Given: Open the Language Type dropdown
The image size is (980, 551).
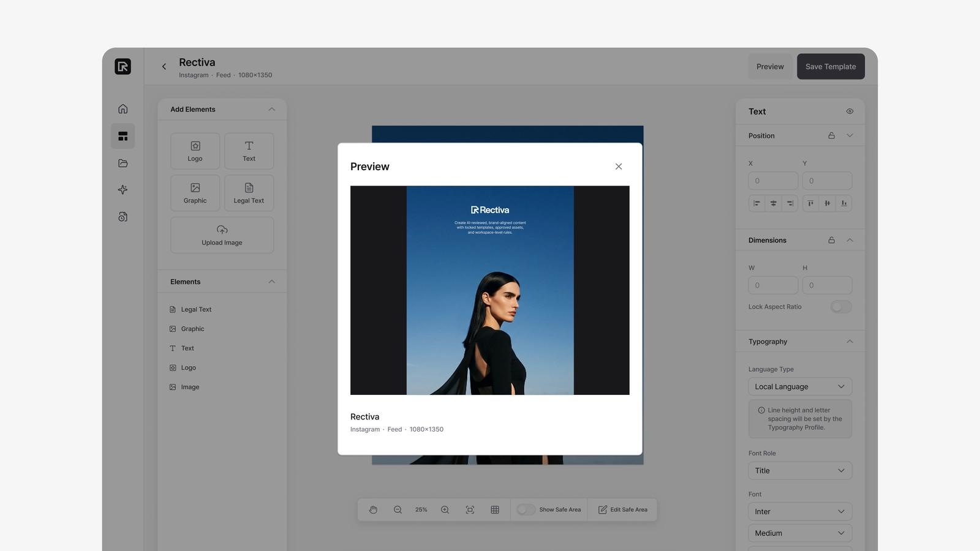Looking at the screenshot, I should (800, 387).
